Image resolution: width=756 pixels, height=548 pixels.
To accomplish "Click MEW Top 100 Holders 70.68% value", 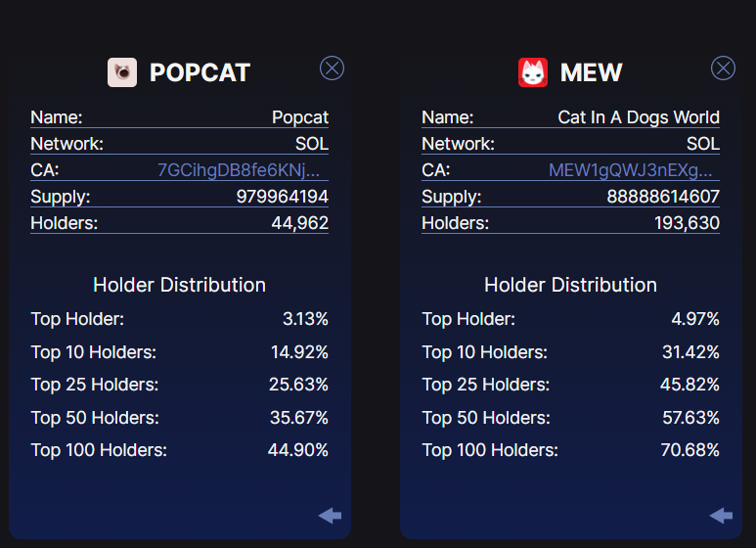I will tap(689, 451).
